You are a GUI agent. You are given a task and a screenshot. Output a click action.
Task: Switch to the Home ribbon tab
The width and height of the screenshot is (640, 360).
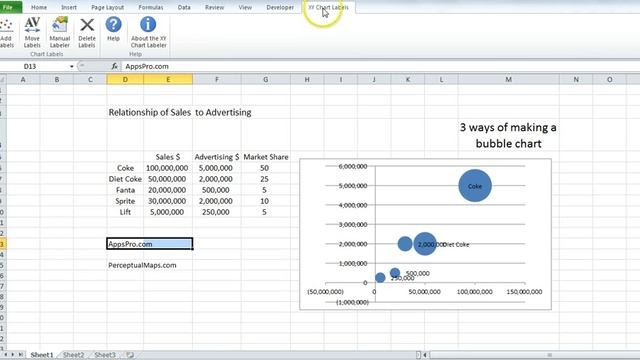39,7
